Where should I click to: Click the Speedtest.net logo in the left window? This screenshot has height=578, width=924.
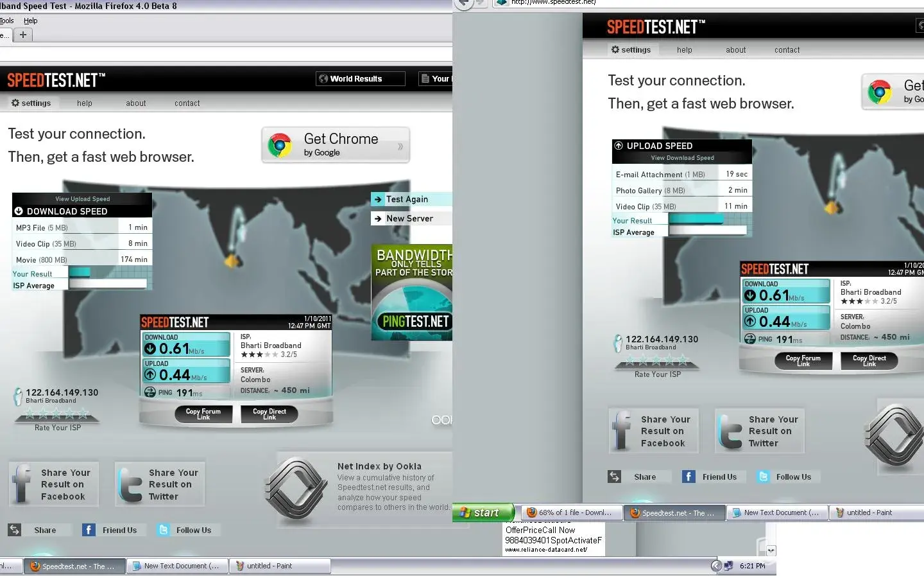coord(56,80)
